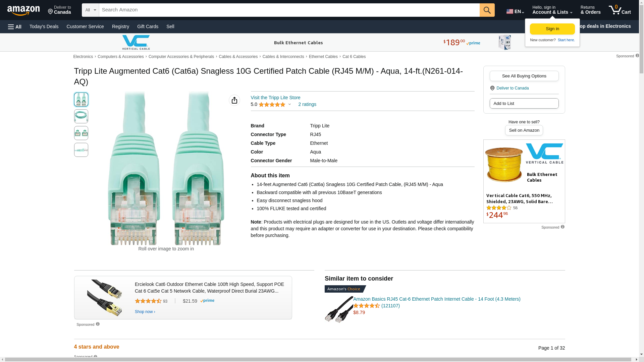Open the cart icon
This screenshot has width=644, height=362.
click(620, 10)
